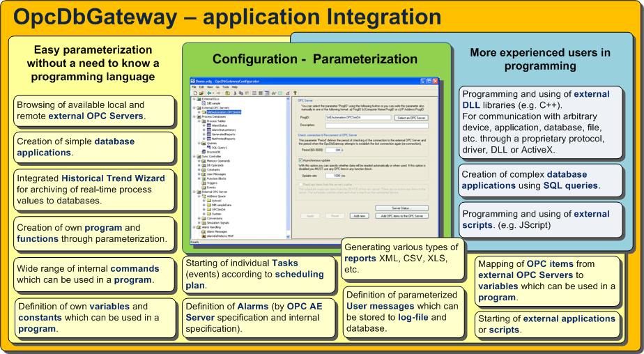The width and height of the screenshot is (644, 354).
Task: Open the View menu
Action: (x=210, y=87)
